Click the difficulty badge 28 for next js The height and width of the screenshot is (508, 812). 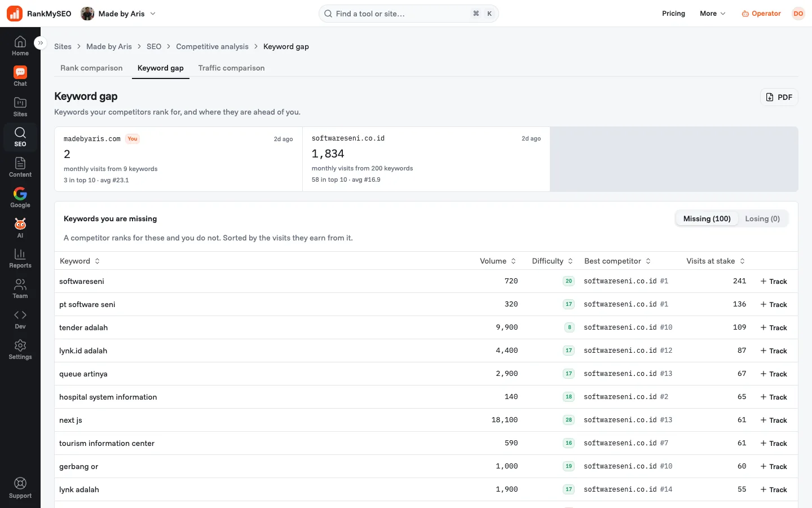[568, 420]
